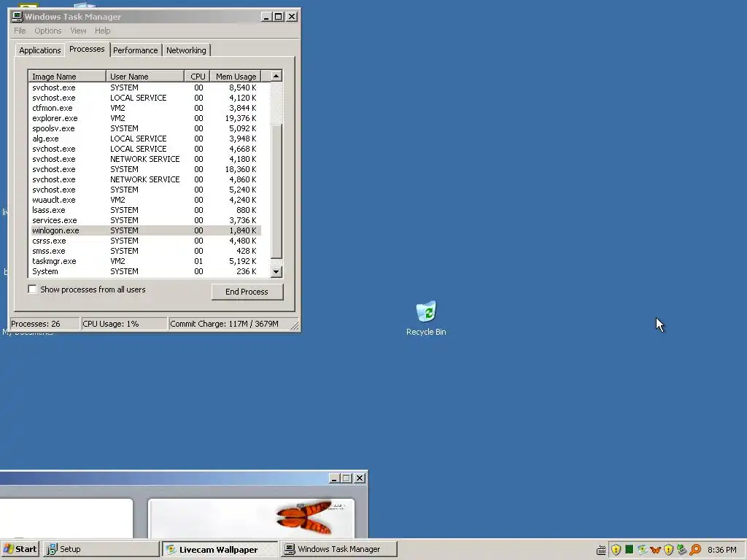Click the green CPU meter tray icon
The image size is (747, 560).
click(x=629, y=550)
